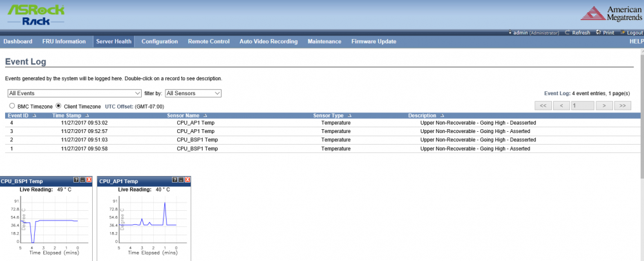Viewport: 644px width, 261px height.
Task: Open the Dashboard menu
Action: coord(17,41)
